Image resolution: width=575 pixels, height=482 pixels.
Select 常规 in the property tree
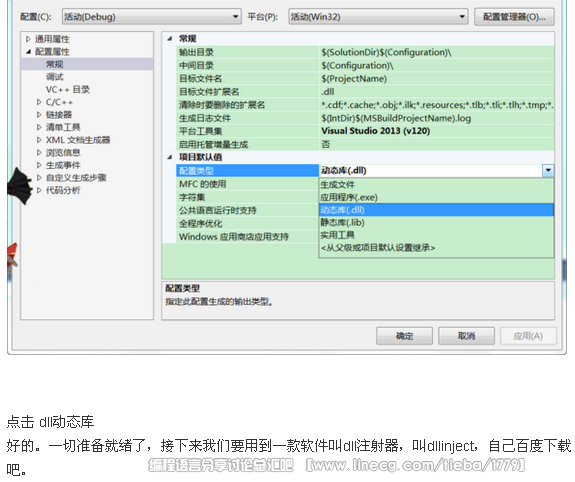click(x=55, y=64)
